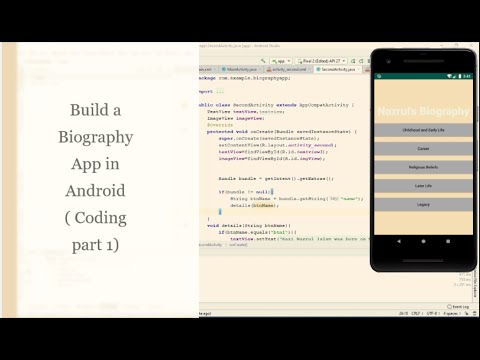Screen dimensions: 480x360
Task: Open the app run configuration dropdown
Action: coord(281,61)
